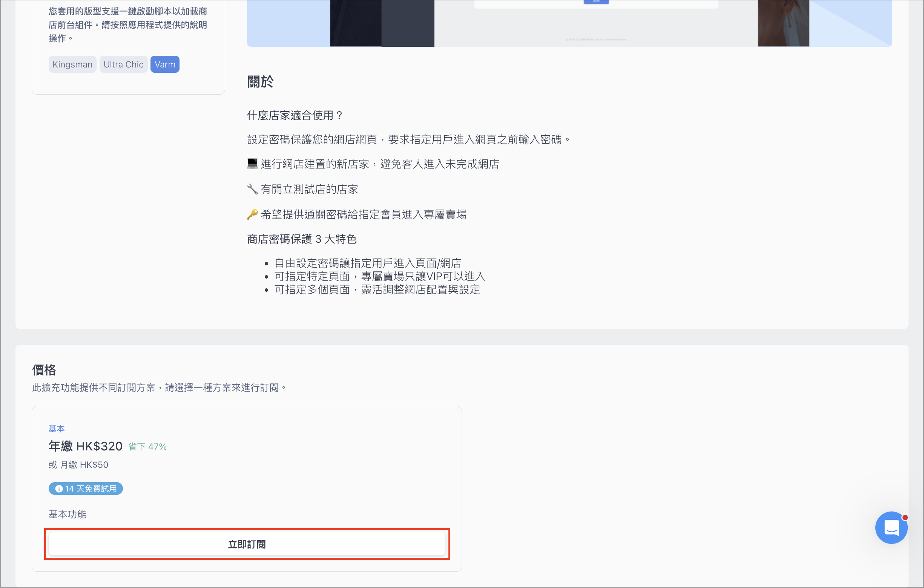Click the info icon in trial badge
This screenshot has width=924, height=588.
coord(59,488)
